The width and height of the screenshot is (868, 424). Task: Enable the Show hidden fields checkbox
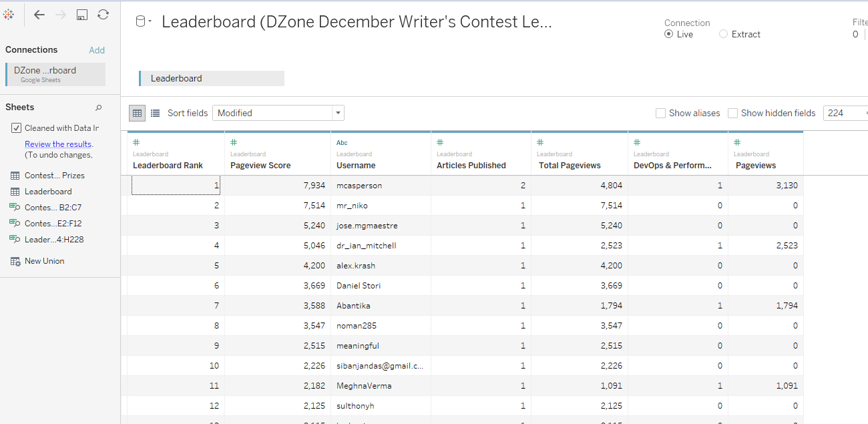pyautogui.click(x=732, y=114)
